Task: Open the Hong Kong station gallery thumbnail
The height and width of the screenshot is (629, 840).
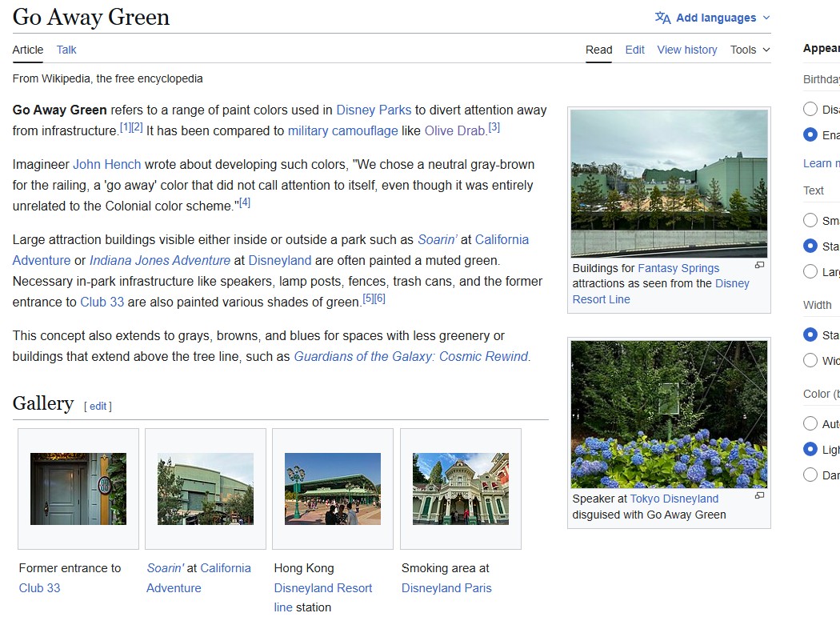Action: click(x=333, y=489)
